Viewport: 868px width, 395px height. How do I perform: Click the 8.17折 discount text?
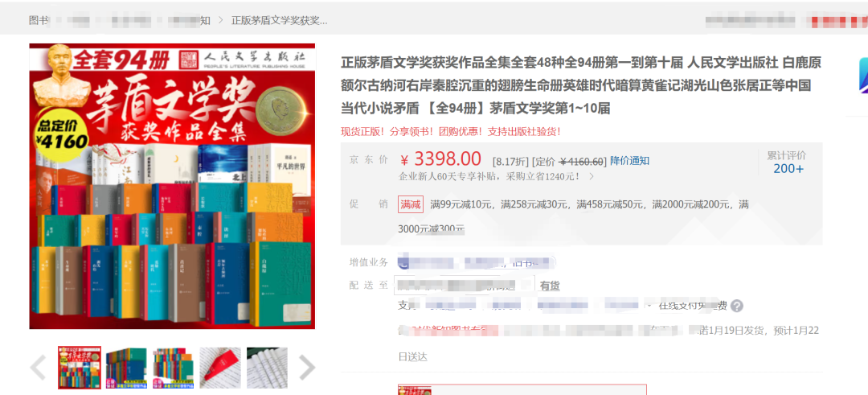click(510, 161)
